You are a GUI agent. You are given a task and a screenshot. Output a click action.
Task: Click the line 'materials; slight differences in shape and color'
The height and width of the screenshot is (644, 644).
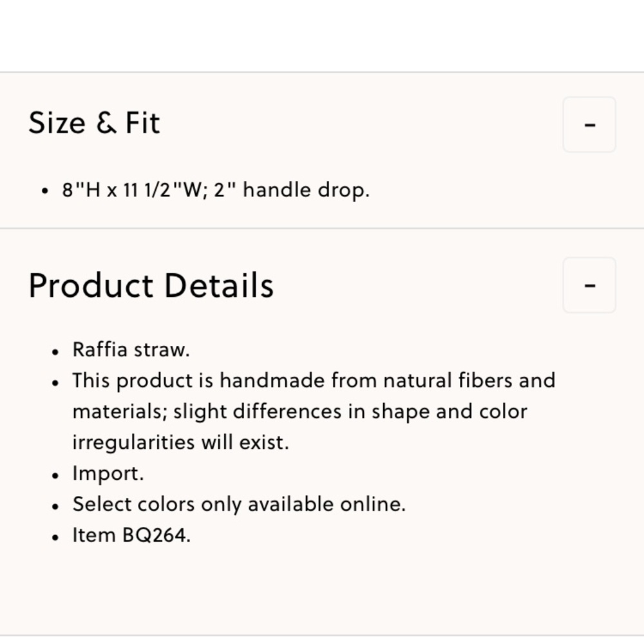(x=300, y=412)
